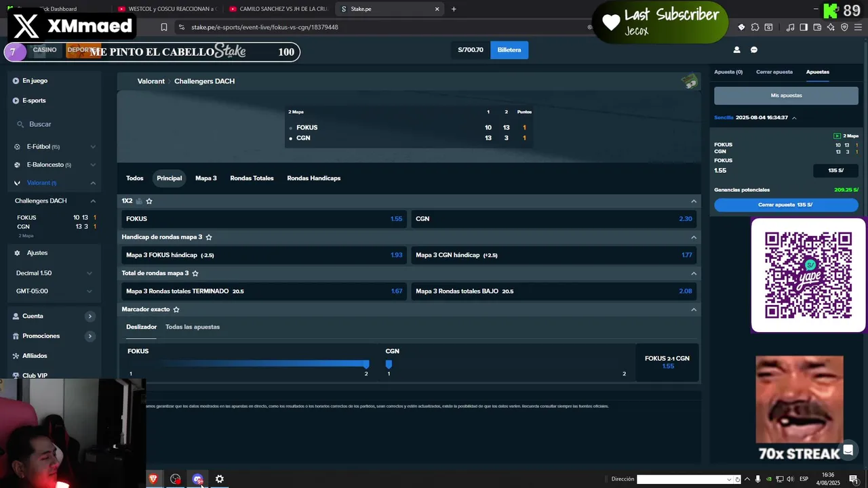The image size is (868, 488).
Task: Favorite the 1X2 market star icon
Action: pyautogui.click(x=149, y=201)
